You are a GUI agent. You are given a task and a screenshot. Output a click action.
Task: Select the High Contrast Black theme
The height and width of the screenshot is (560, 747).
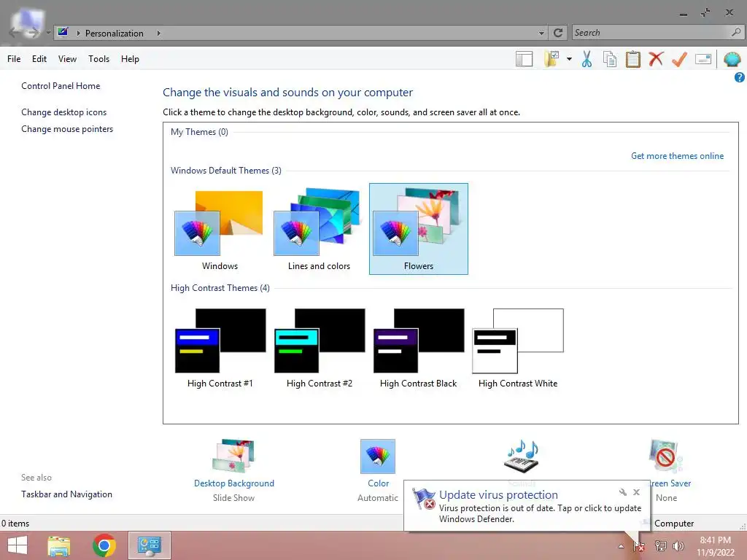click(418, 348)
